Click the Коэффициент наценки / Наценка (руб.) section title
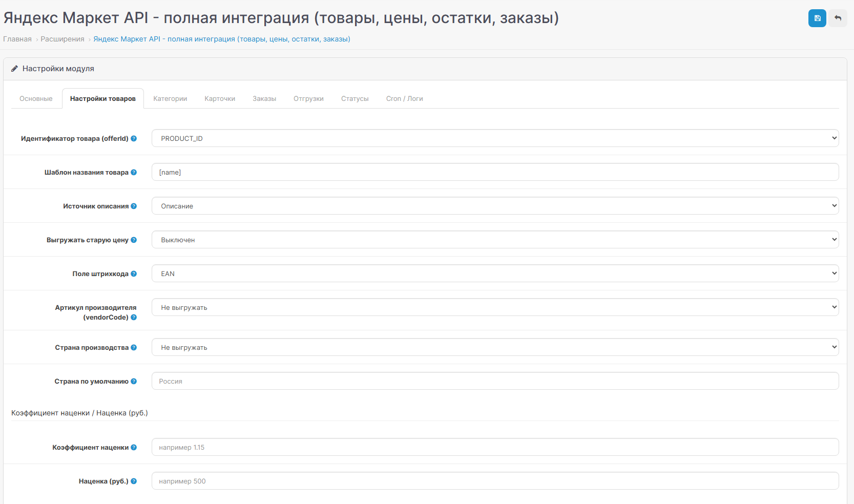Image resolution: width=854 pixels, height=504 pixels. point(79,413)
